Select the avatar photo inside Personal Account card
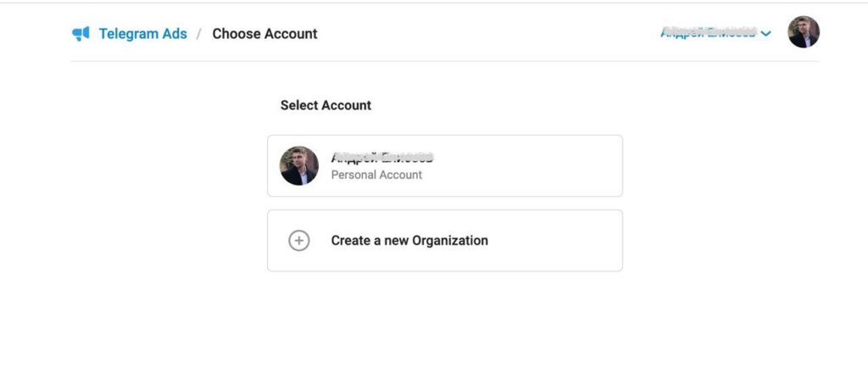This screenshot has height=379, width=868. pyautogui.click(x=299, y=165)
